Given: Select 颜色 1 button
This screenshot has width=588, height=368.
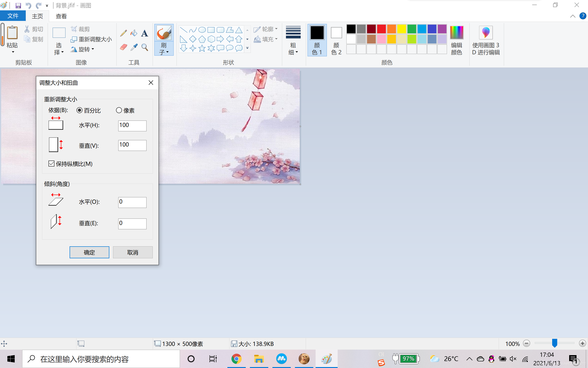Looking at the screenshot, I should coord(317,40).
